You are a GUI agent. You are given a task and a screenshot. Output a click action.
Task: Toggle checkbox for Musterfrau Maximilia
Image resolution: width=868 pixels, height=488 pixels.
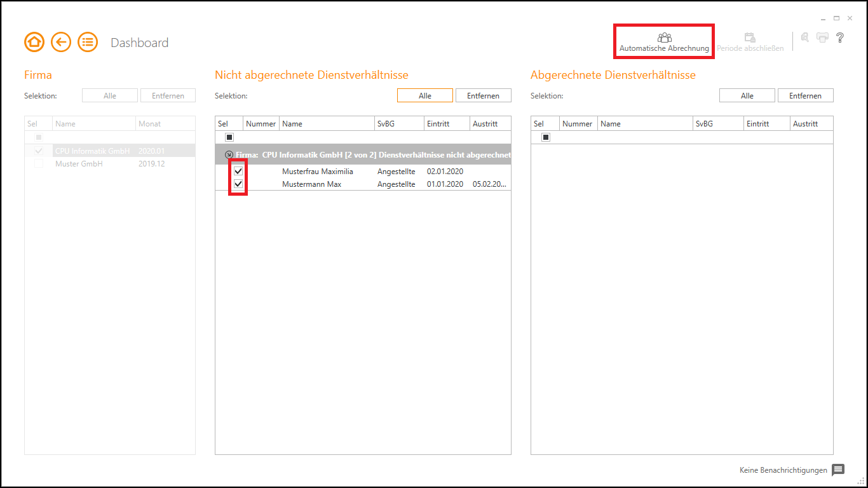[x=238, y=171]
